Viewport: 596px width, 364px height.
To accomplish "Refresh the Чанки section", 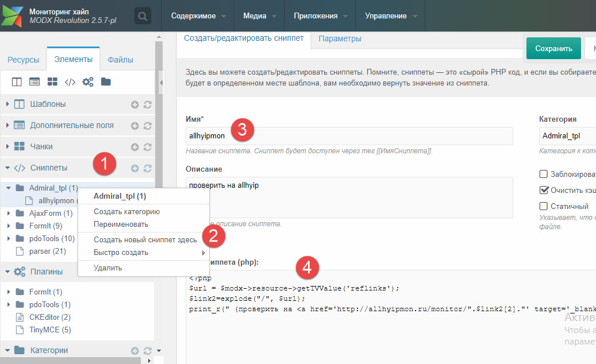I will click(148, 147).
